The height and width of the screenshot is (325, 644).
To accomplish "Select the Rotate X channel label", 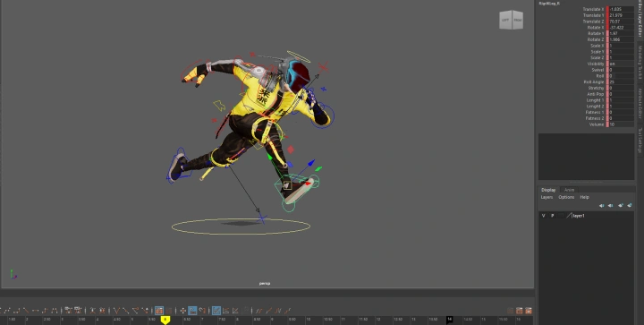I will coord(596,28).
